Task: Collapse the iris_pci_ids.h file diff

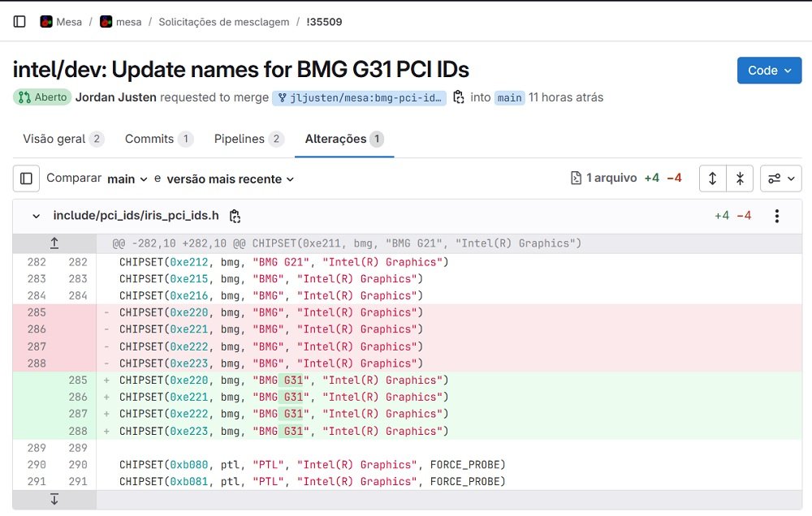Action: pos(36,216)
